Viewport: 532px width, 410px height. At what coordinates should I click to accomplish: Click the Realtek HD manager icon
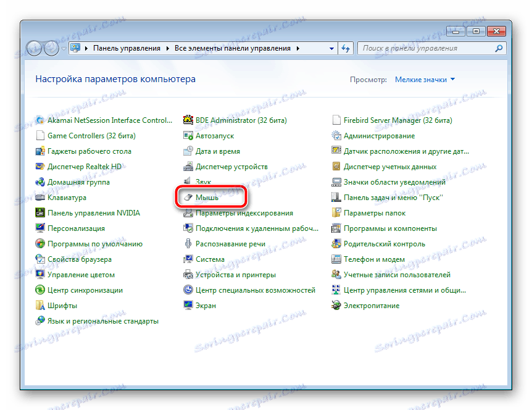(x=40, y=167)
